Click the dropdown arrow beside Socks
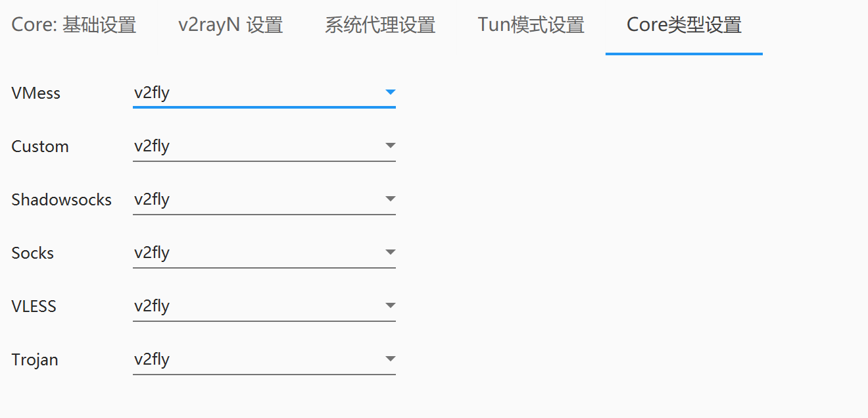Image resolution: width=868 pixels, height=418 pixels. pyautogui.click(x=391, y=252)
